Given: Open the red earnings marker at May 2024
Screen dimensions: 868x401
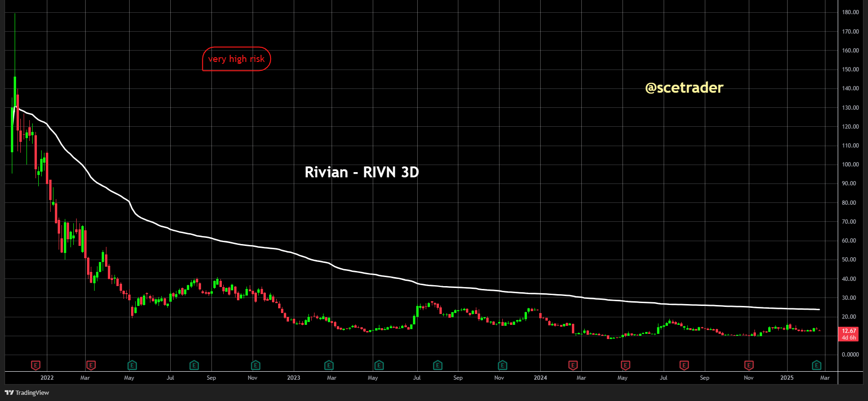Looking at the screenshot, I should tap(625, 365).
